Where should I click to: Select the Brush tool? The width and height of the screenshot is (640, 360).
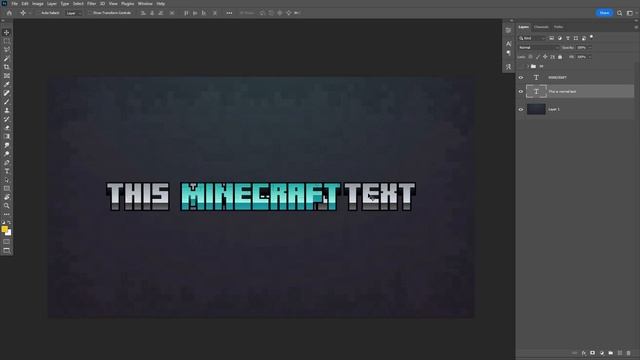point(7,102)
